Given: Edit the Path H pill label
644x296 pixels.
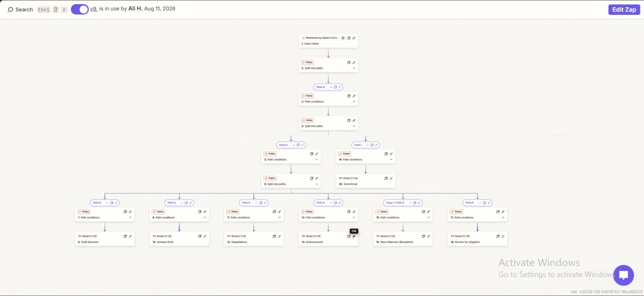Looking at the screenshot, I should tap(303, 145).
